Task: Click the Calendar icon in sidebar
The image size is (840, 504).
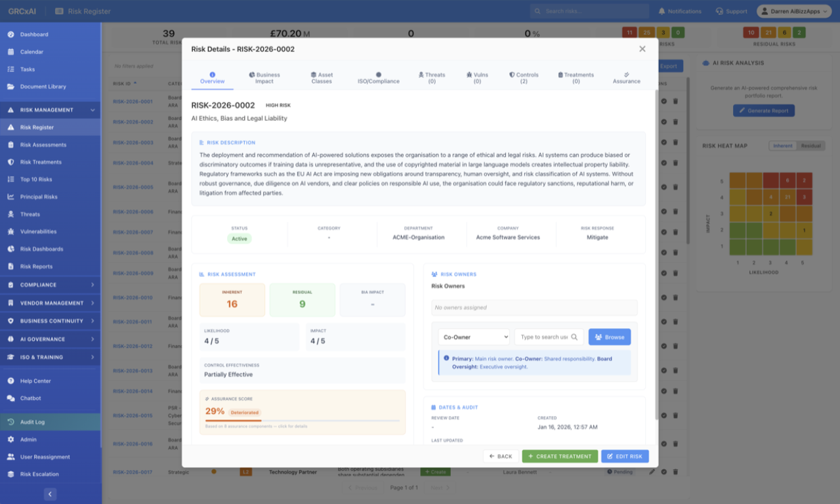Action: point(10,52)
